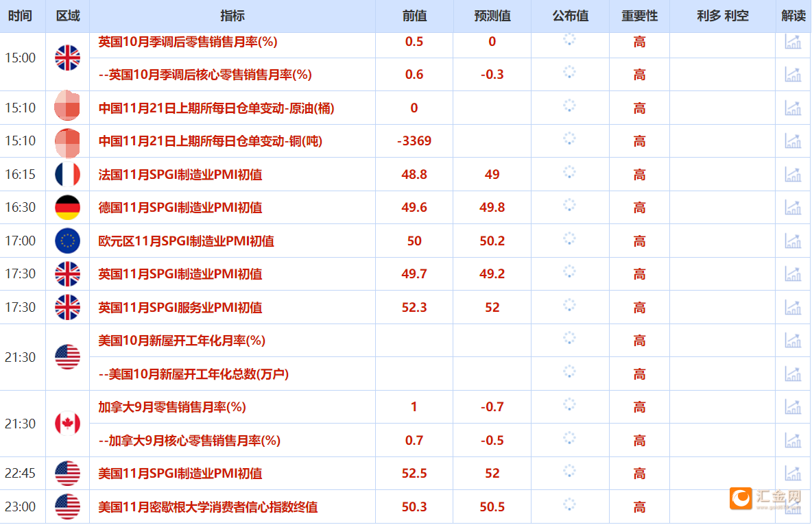Click the UK flag beside 英国10月季调后零售销售月率
Image resolution: width=812 pixels, height=525 pixels.
(x=67, y=58)
